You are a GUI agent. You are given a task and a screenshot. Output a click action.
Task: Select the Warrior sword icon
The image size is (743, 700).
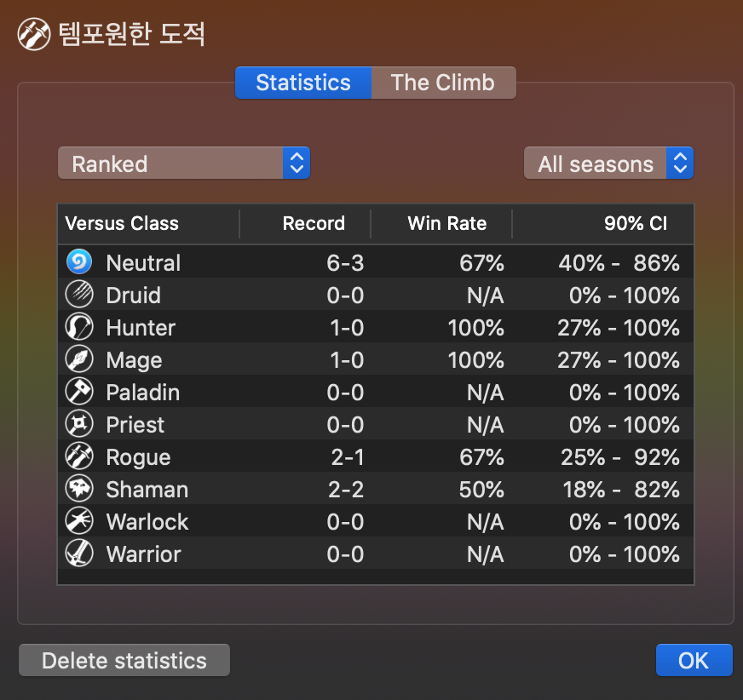coord(79,553)
